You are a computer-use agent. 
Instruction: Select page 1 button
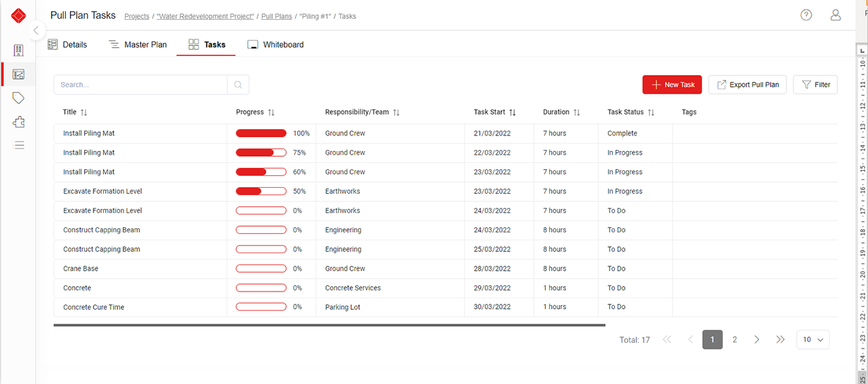(x=712, y=339)
